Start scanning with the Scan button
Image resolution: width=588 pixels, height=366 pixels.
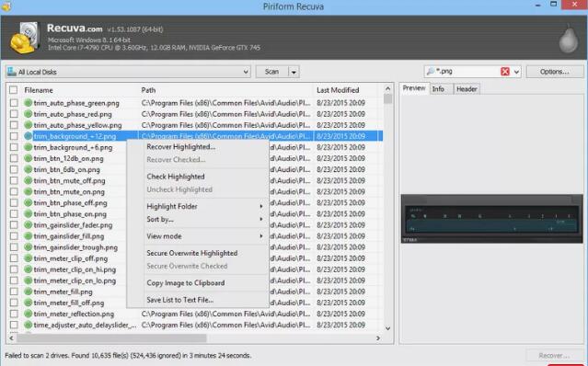pyautogui.click(x=271, y=72)
